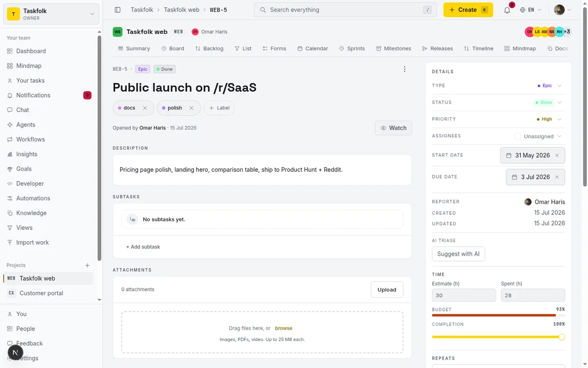Switch to the Timeline tab
Screen dimensions: 588x368
coord(479,49)
